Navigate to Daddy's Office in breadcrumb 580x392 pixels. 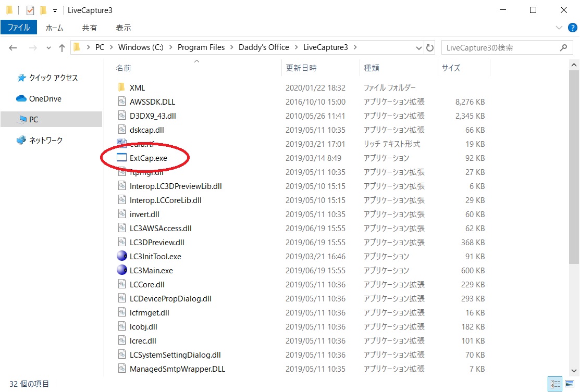tap(264, 47)
